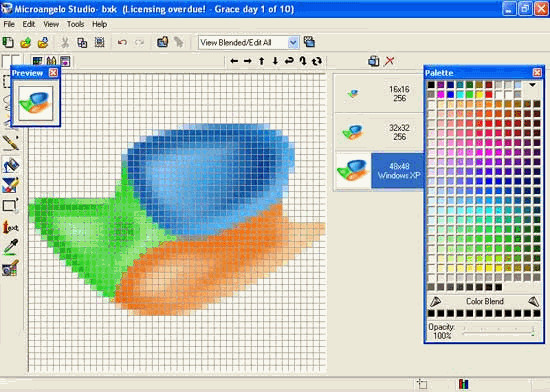The height and width of the screenshot is (392, 550).
Task: Click the first Color Blend black swatch
Action: coord(431,313)
